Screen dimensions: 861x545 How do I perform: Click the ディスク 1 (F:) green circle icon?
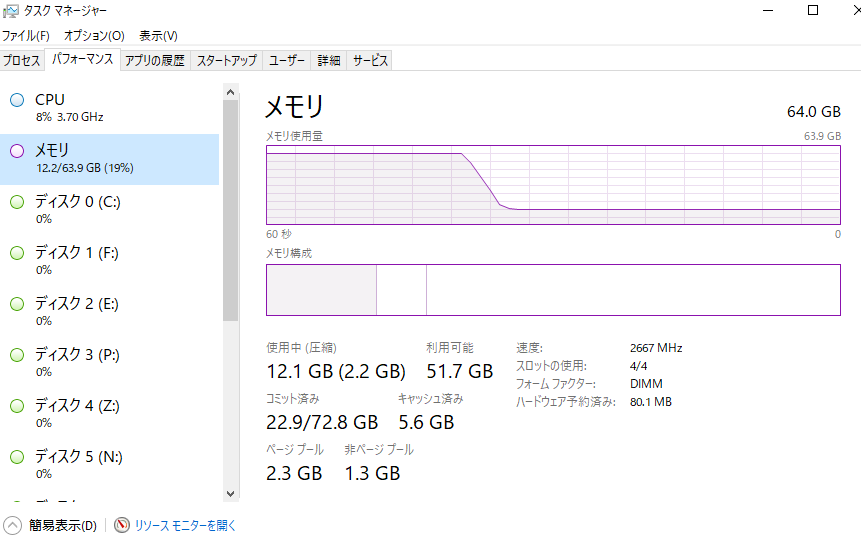point(17,253)
